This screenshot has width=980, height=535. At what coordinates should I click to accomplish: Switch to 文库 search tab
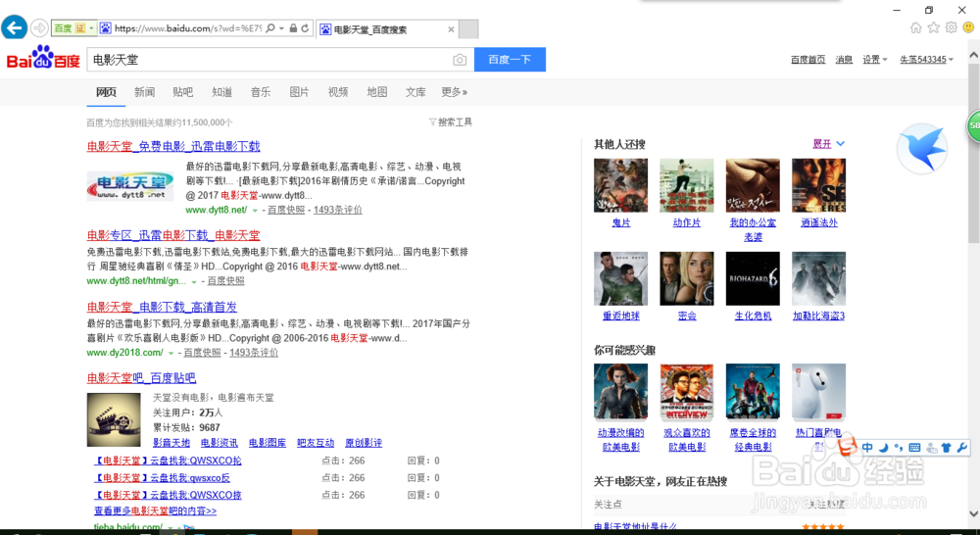(x=416, y=92)
